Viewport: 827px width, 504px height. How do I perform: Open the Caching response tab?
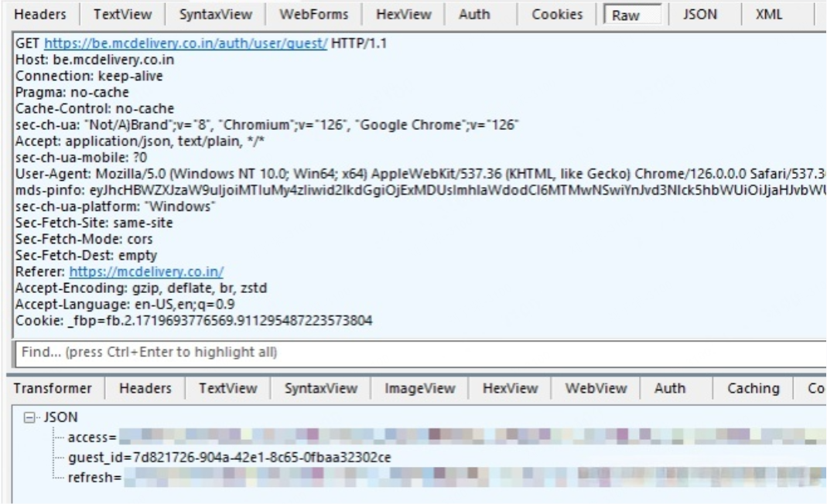[753, 390]
